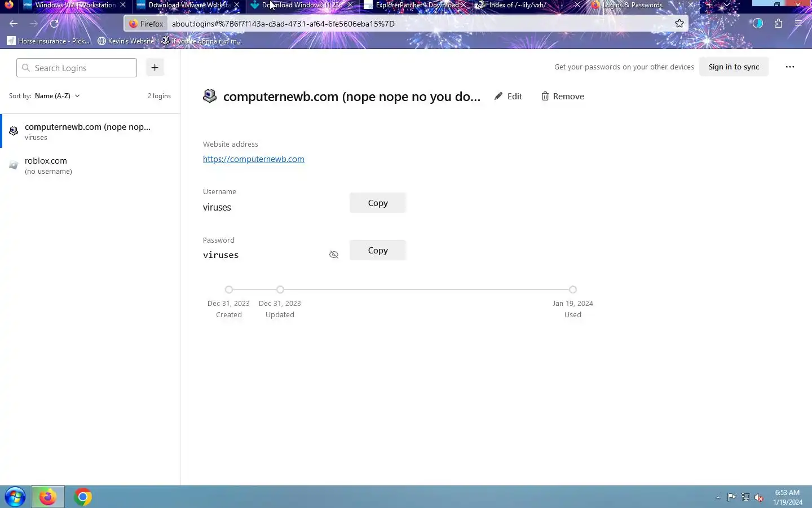Click the Firefox identity badge in address bar

click(146, 24)
